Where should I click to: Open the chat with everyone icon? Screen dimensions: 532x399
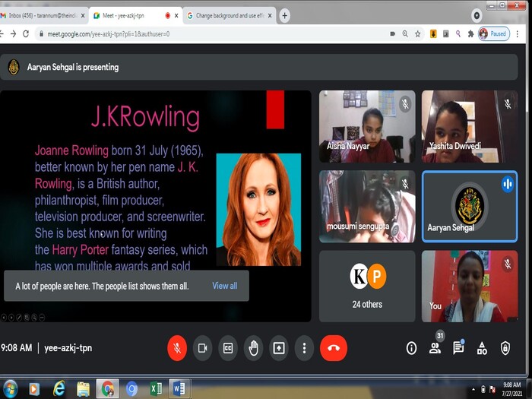458,348
